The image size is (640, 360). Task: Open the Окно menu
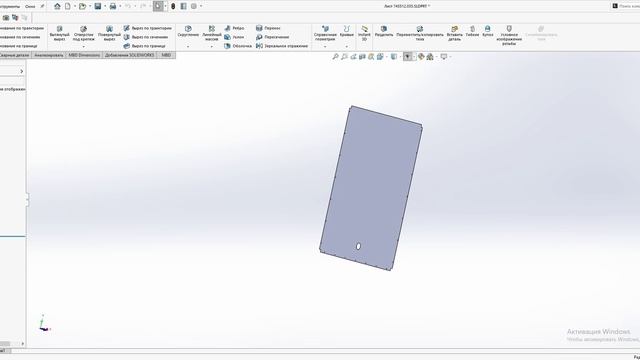[30, 7]
